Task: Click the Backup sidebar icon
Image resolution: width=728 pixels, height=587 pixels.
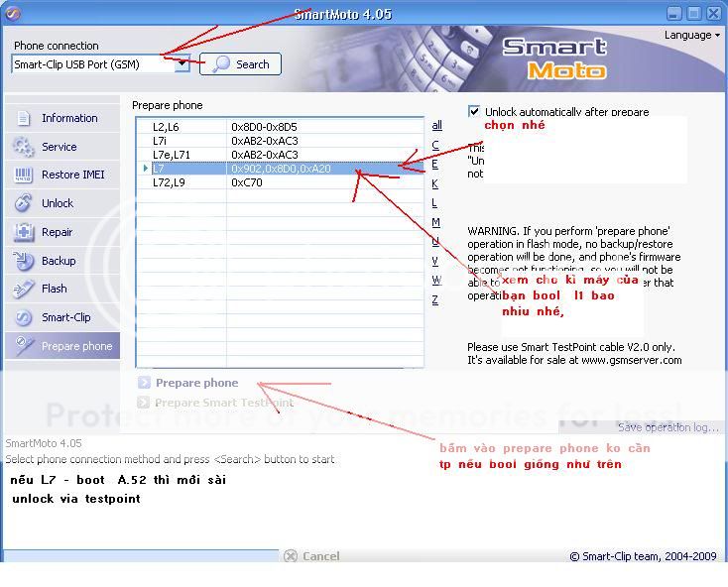Action: (23, 261)
